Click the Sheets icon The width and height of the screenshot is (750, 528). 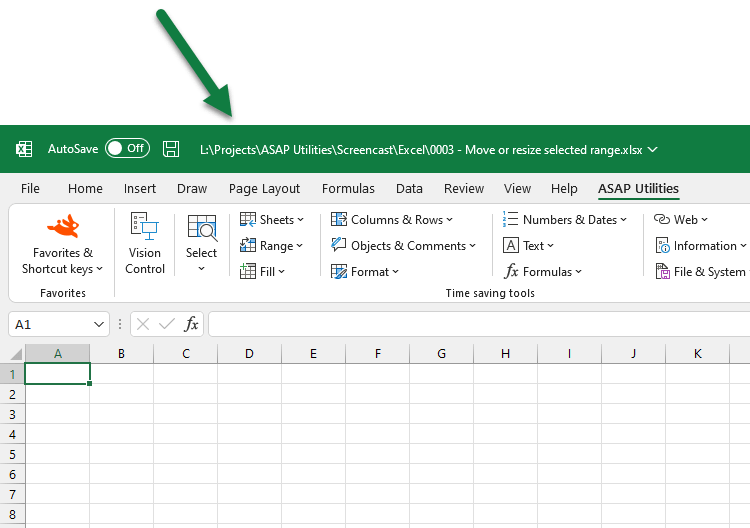coord(248,220)
